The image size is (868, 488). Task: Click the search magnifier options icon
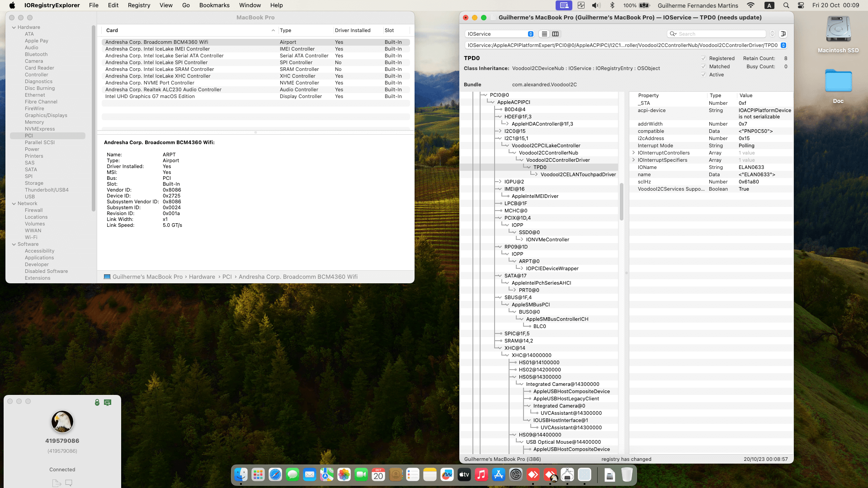point(673,34)
